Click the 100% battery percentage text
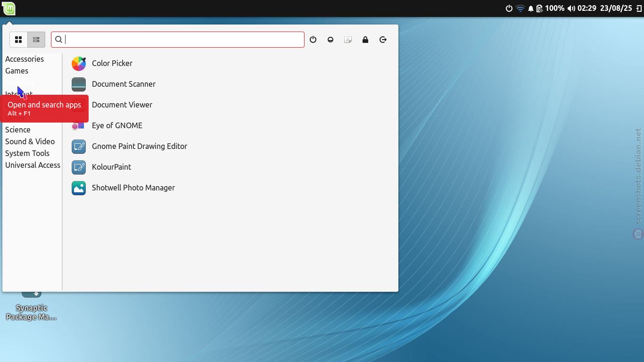The height and width of the screenshot is (362, 644). coord(555,8)
